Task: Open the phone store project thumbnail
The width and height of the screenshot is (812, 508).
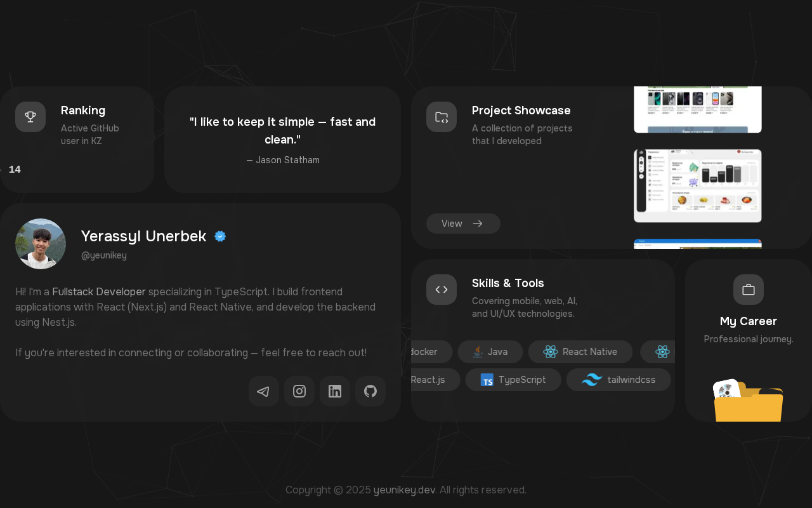Action: tap(698, 109)
